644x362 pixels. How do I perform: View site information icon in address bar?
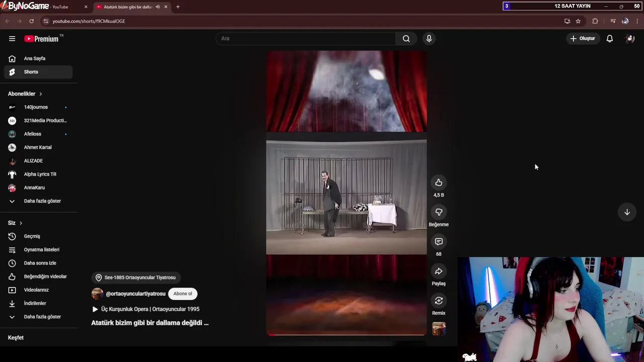tap(46, 21)
